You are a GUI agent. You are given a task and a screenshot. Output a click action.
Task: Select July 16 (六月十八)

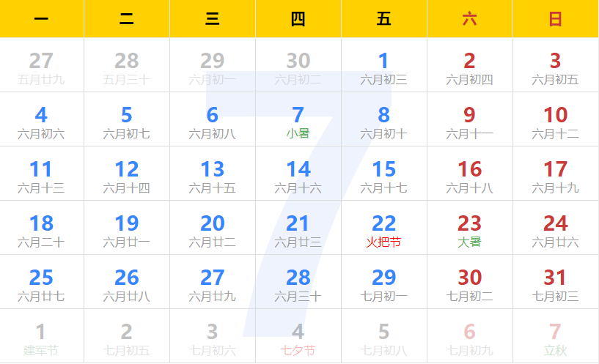click(470, 174)
